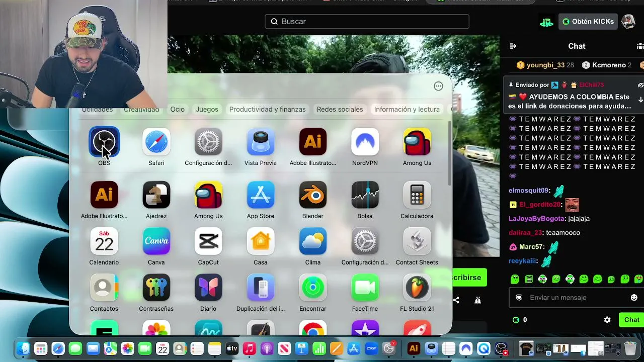Select the Creatividad category tab
Image resolution: width=644 pixels, height=362 pixels.
tap(141, 109)
